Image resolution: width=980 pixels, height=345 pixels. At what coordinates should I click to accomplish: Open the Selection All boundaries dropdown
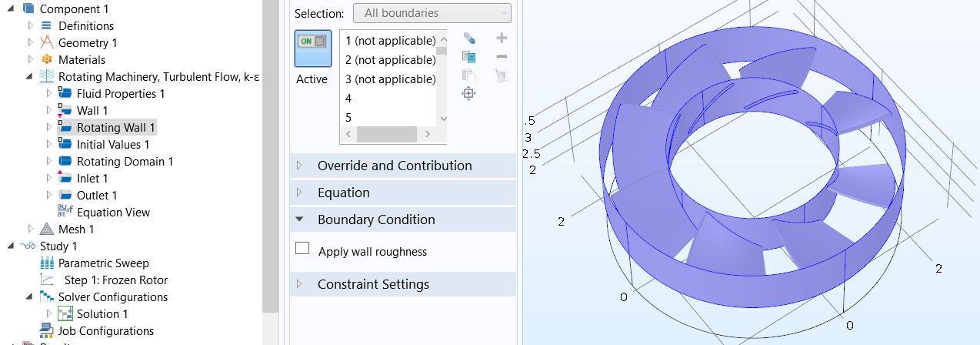(432, 13)
